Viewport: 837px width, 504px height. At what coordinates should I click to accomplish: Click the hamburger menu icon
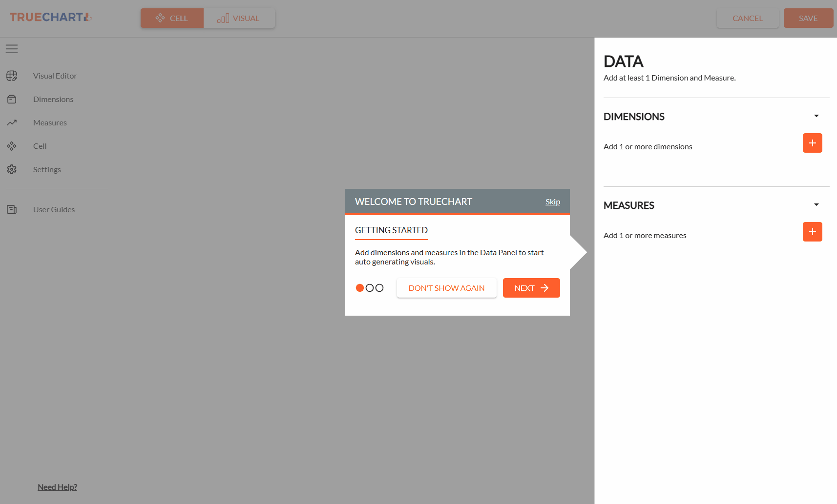[12, 49]
